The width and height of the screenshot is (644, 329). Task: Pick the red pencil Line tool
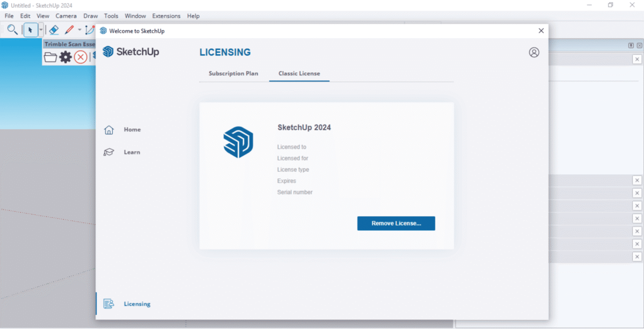click(69, 30)
